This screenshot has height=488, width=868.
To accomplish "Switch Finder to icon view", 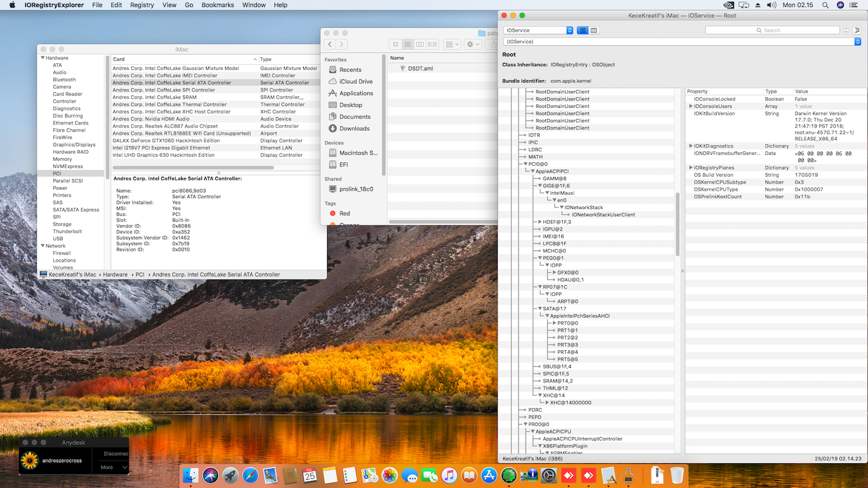I will (395, 44).
